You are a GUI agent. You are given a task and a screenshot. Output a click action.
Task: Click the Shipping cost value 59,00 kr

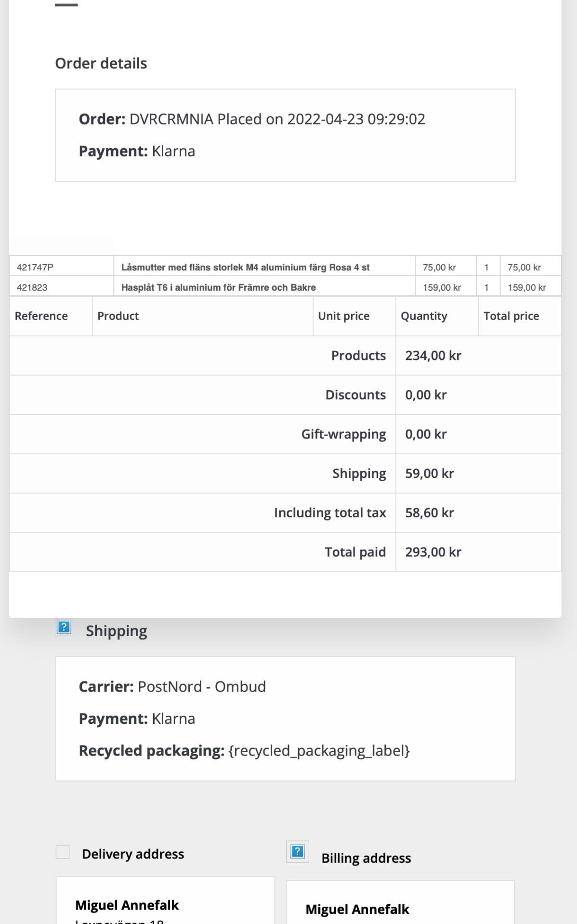(429, 474)
